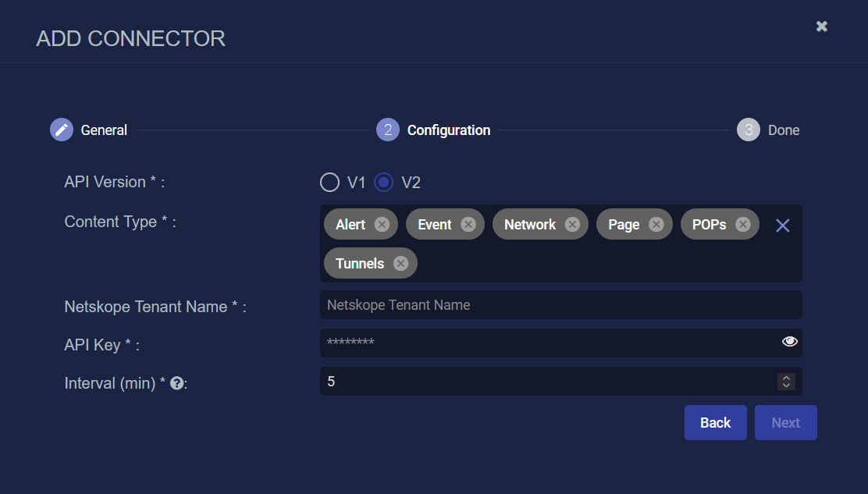Open the Interval help tooltip icon
The width and height of the screenshot is (868, 494).
tap(176, 383)
